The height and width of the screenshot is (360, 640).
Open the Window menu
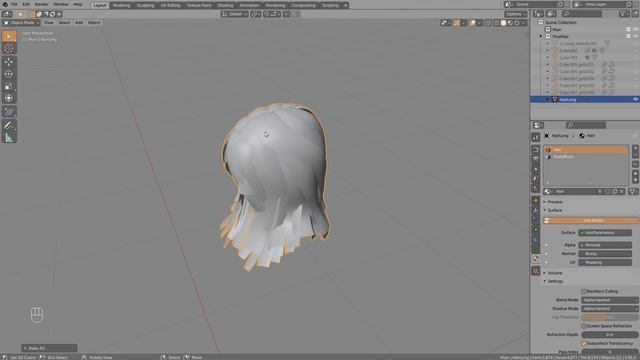[61, 4]
